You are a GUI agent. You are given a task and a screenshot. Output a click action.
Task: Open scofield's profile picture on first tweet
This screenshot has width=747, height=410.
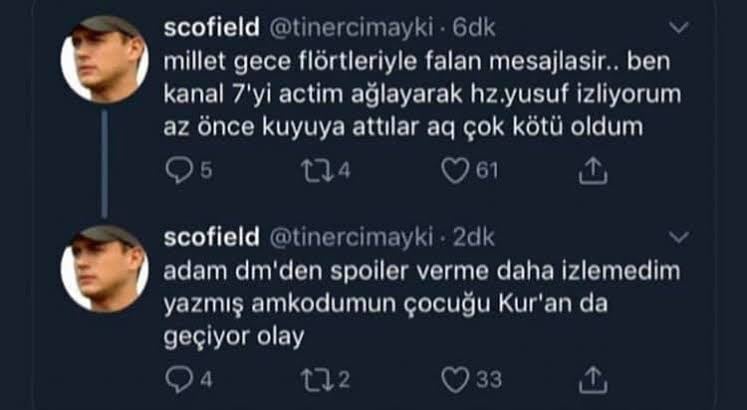104,58
